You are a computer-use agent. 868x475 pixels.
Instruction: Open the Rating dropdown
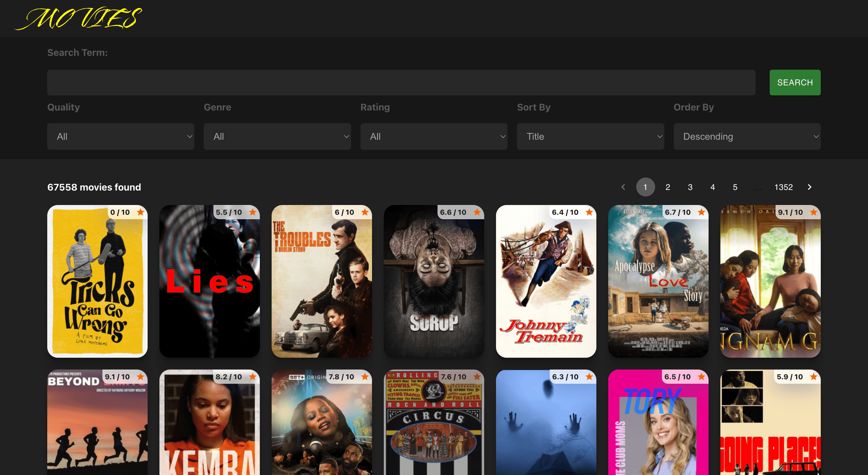pyautogui.click(x=434, y=136)
